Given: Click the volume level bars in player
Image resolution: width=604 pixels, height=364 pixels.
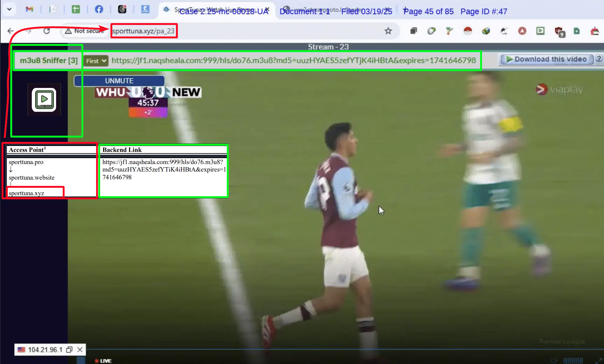Looking at the screenshot, I should click(x=573, y=360).
